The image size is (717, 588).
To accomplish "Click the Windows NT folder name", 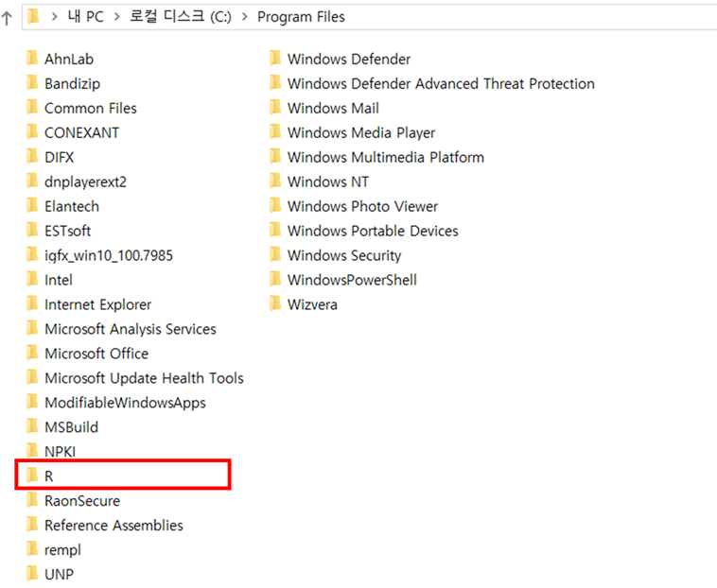I will coord(328,182).
